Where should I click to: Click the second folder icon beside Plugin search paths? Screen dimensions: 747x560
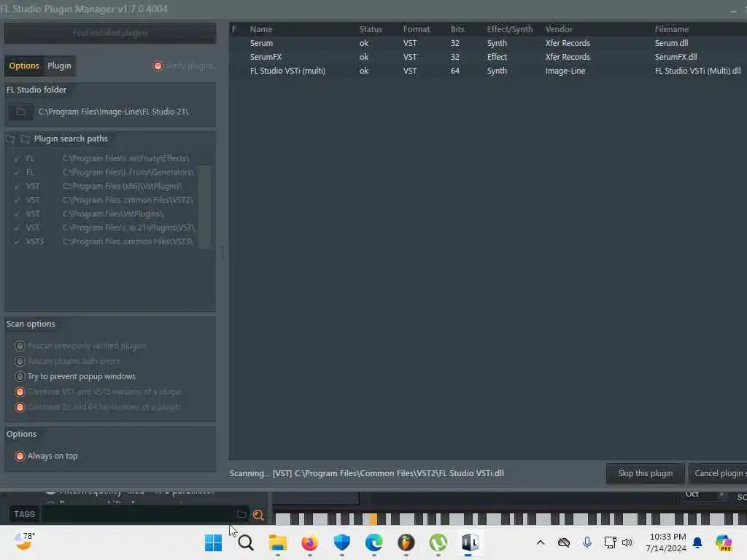coord(25,139)
